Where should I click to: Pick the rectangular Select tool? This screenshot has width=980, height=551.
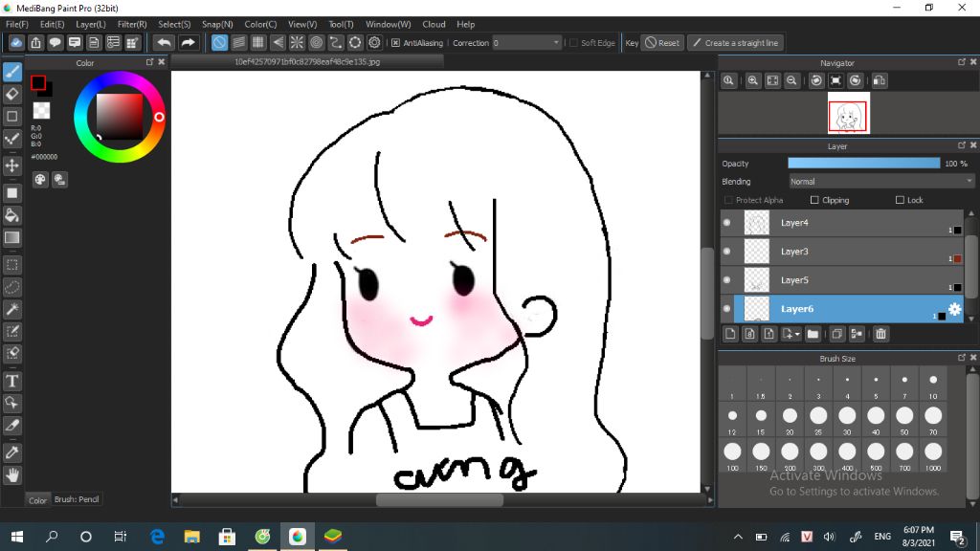(x=11, y=265)
